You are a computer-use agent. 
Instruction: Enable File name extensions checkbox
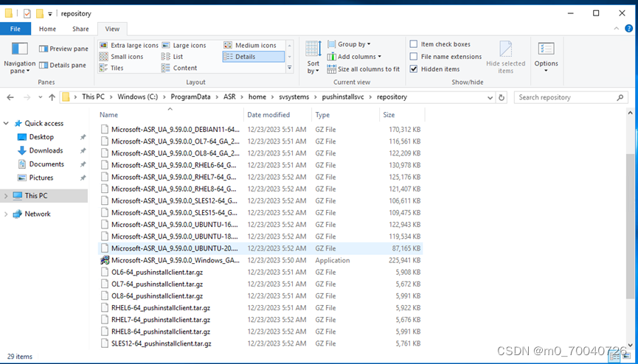click(414, 57)
